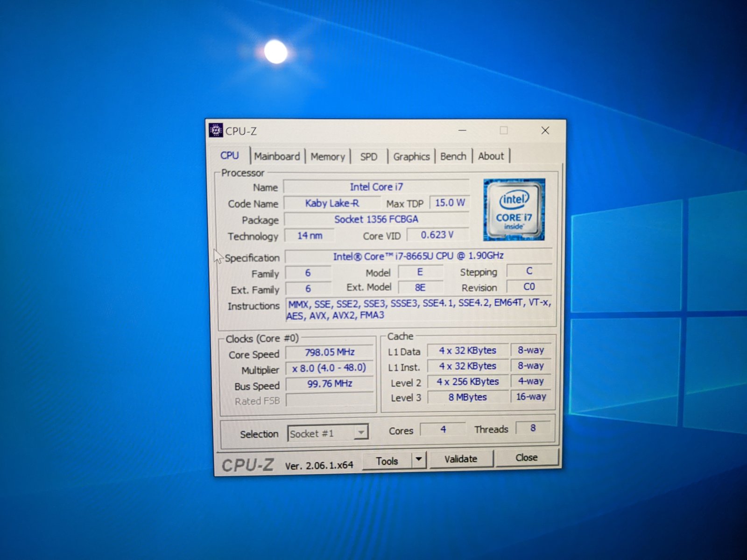This screenshot has height=560, width=747.
Task: Select the SPD tab
Action: (x=368, y=157)
